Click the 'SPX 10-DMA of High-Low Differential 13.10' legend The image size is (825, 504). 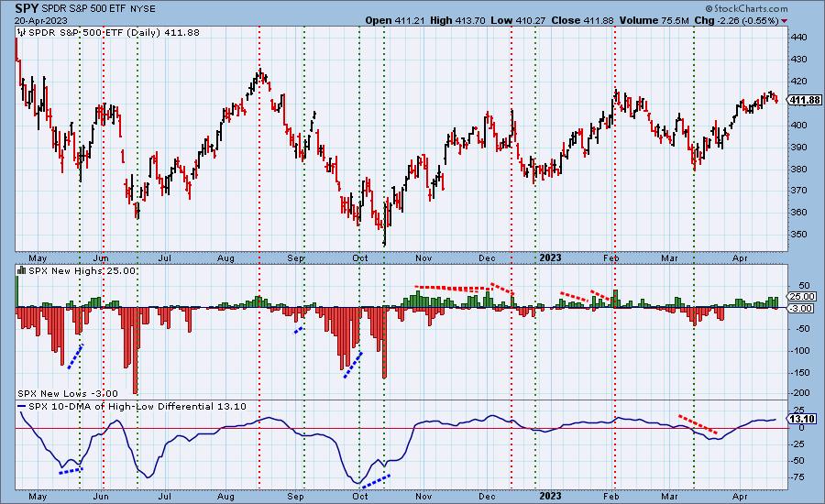137,407
